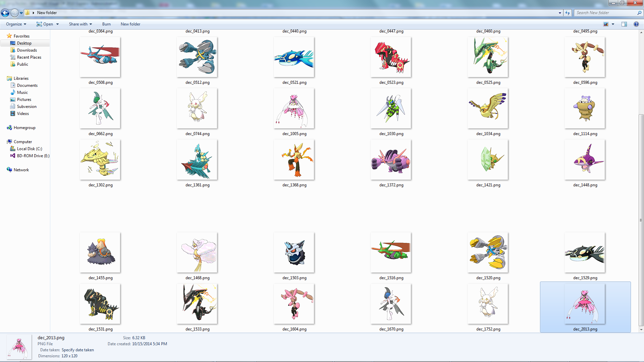Viewport: 644px width, 362px height.
Task: Click the Back navigation arrow
Action: click(5, 13)
